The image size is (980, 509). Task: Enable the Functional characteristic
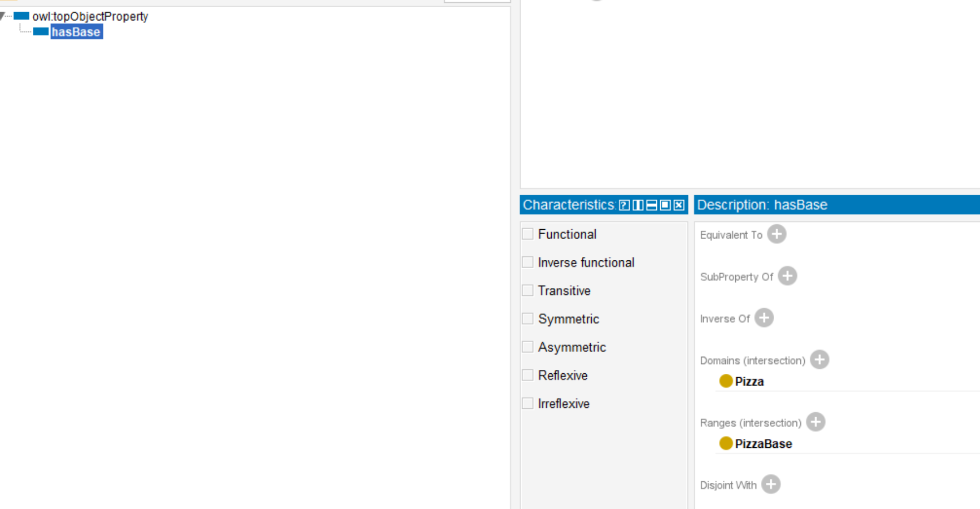[x=528, y=234]
